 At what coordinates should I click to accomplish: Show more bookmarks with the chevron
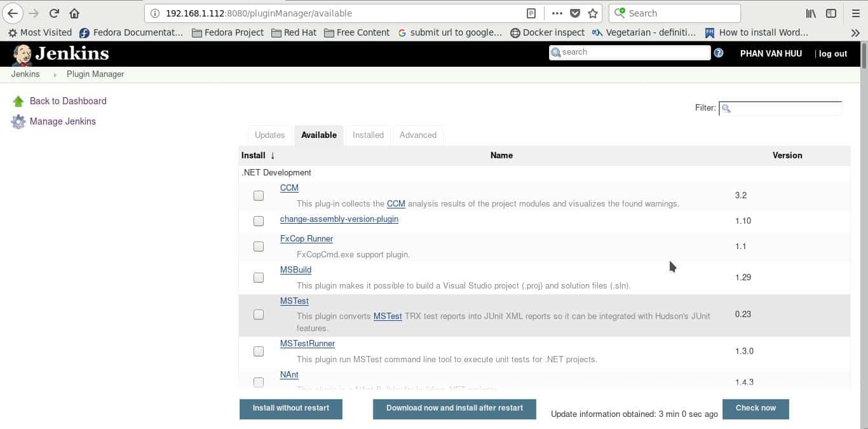[x=855, y=32]
